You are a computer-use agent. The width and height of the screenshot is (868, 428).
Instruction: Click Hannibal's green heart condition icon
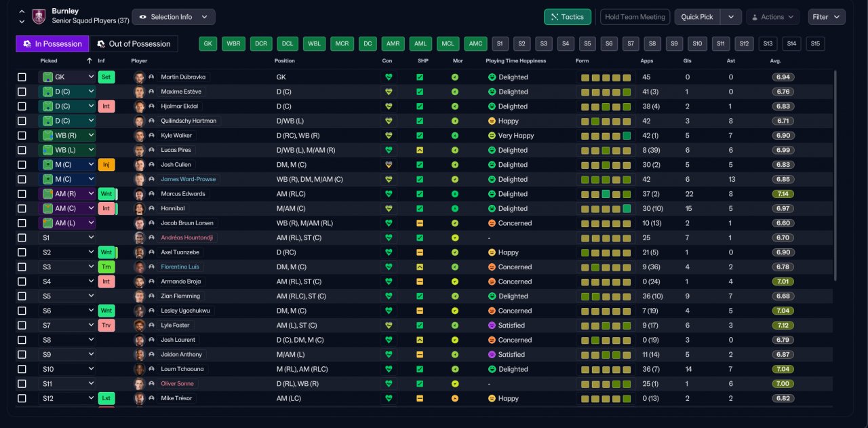point(389,209)
